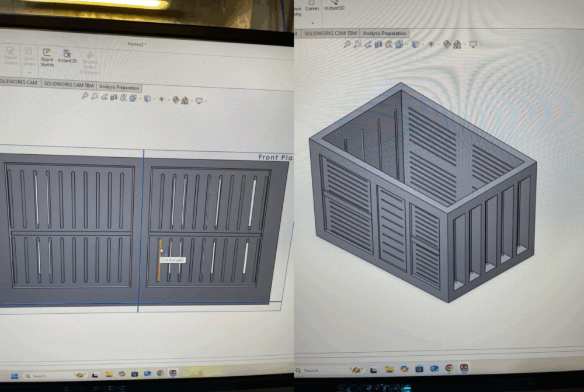Click Apply Scene icon on right view toolbar
This screenshot has width=584, height=392.
(456, 44)
